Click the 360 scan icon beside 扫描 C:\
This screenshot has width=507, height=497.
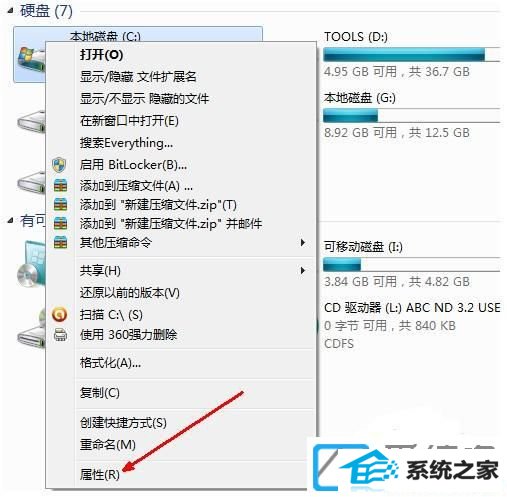click(x=60, y=314)
